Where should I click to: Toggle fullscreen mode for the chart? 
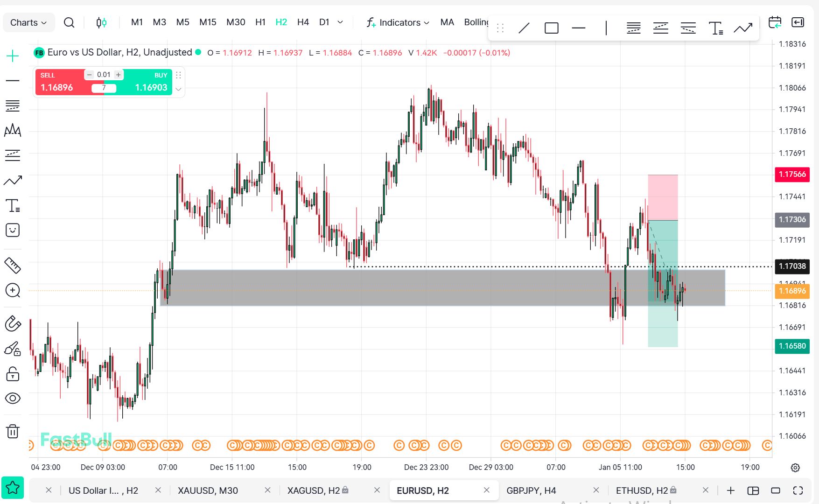coord(798,490)
